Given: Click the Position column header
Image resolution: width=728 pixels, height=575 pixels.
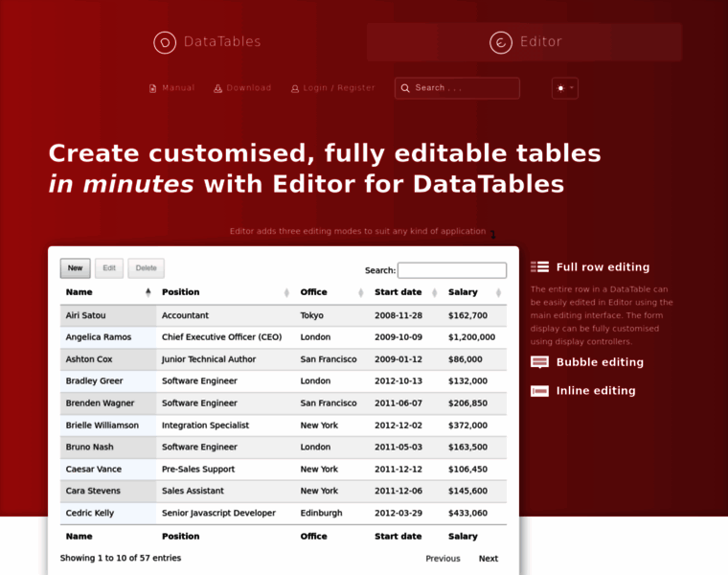Looking at the screenshot, I should coord(226,292).
